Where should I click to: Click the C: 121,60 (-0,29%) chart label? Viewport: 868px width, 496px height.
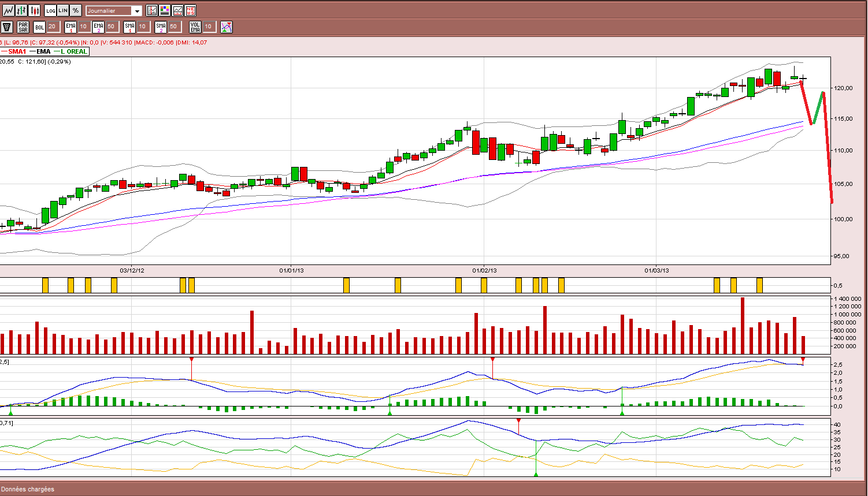[44, 61]
